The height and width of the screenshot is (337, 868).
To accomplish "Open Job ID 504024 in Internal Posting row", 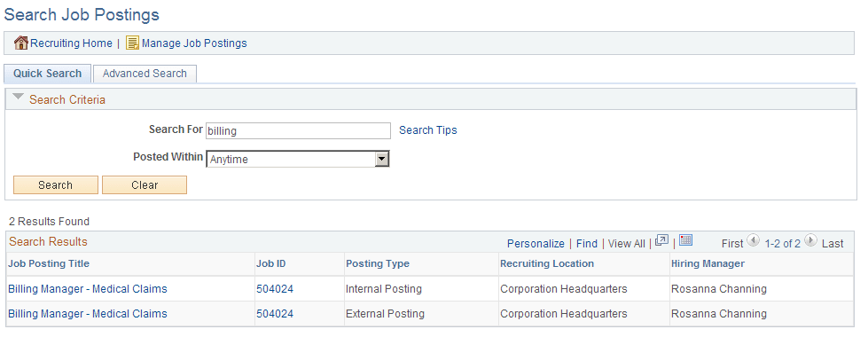I will click(x=275, y=289).
